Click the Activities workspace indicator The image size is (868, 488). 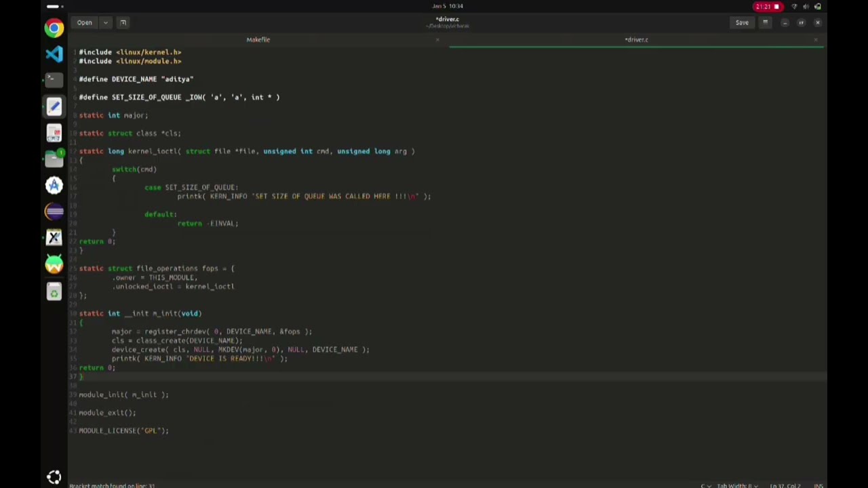55,6
